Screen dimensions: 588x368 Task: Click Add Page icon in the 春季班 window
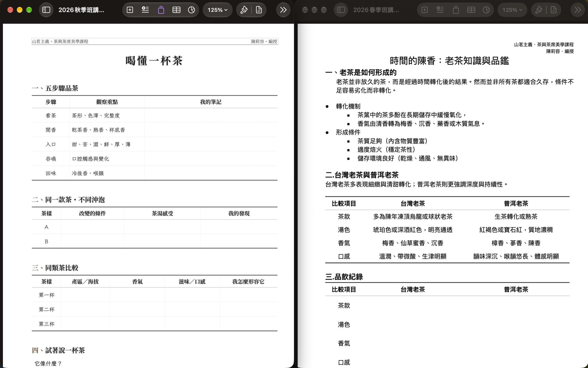[425, 10]
